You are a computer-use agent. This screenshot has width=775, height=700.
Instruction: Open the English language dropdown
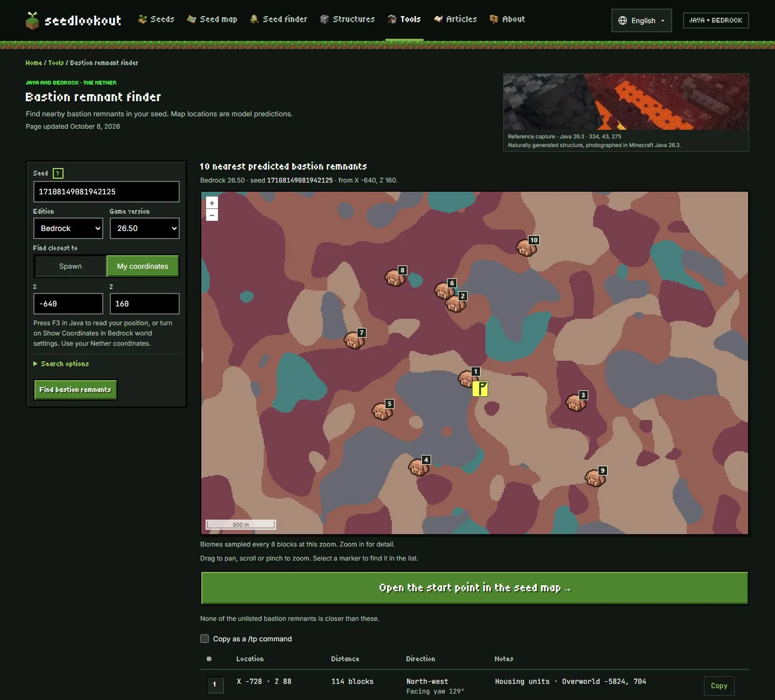[642, 20]
